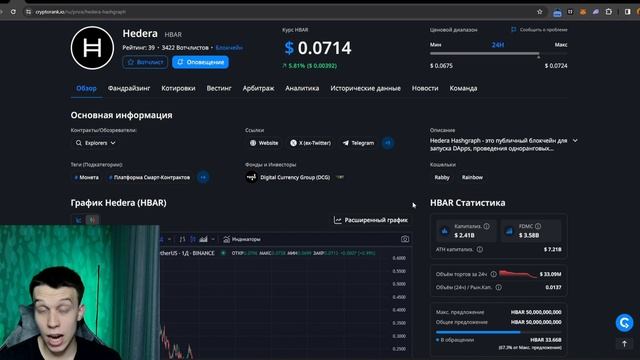640x360 pixels.
Task: Open Digital Currency Group (DCG) investor
Action: coord(295,177)
